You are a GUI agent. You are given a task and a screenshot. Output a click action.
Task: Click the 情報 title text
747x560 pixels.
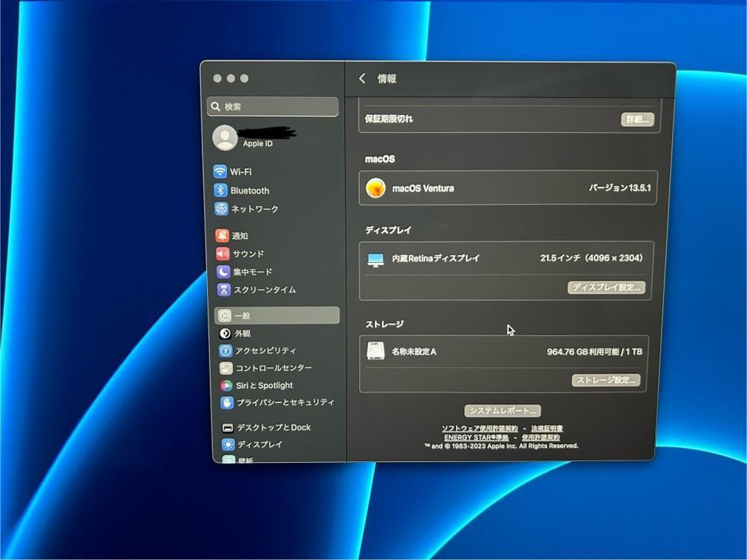(387, 79)
